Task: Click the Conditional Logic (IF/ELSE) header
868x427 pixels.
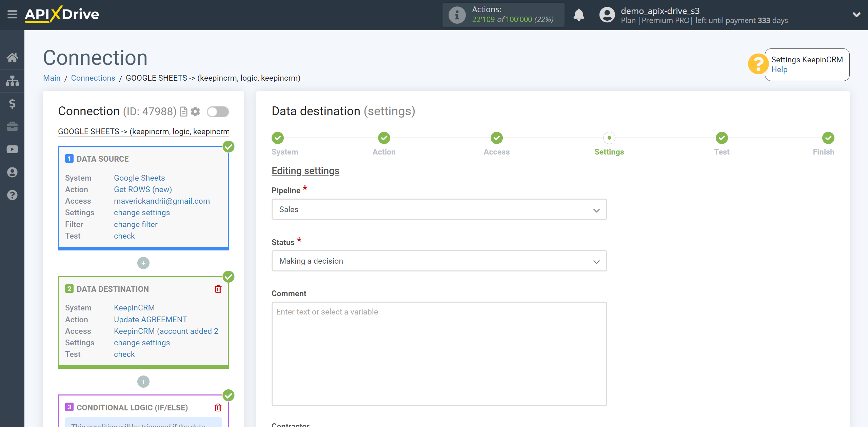Action: [132, 408]
